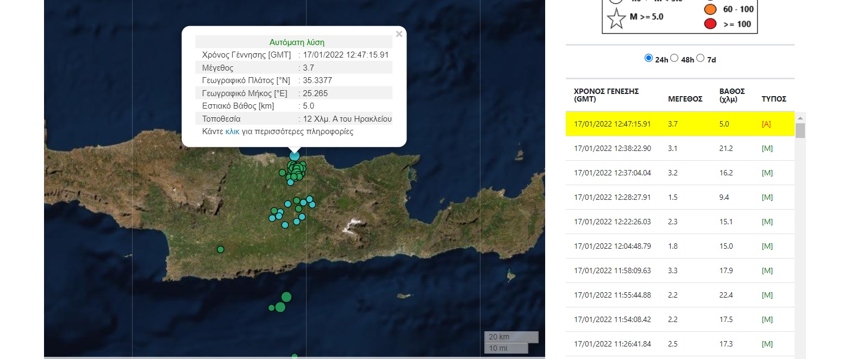Click the longitude value 25.265 in popup
Image resolution: width=868 pixels, height=359 pixels.
click(315, 93)
